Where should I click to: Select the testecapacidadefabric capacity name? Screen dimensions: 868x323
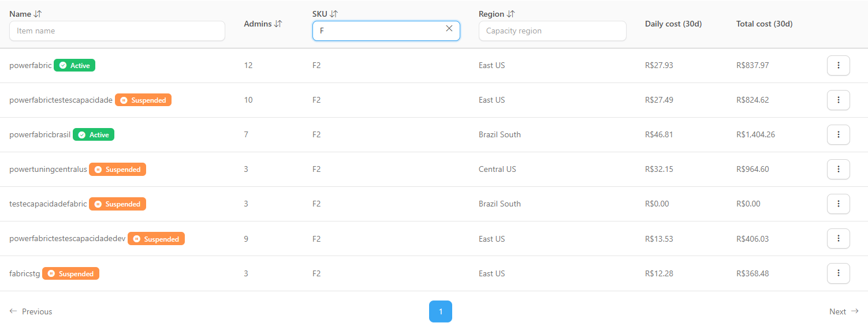point(48,204)
